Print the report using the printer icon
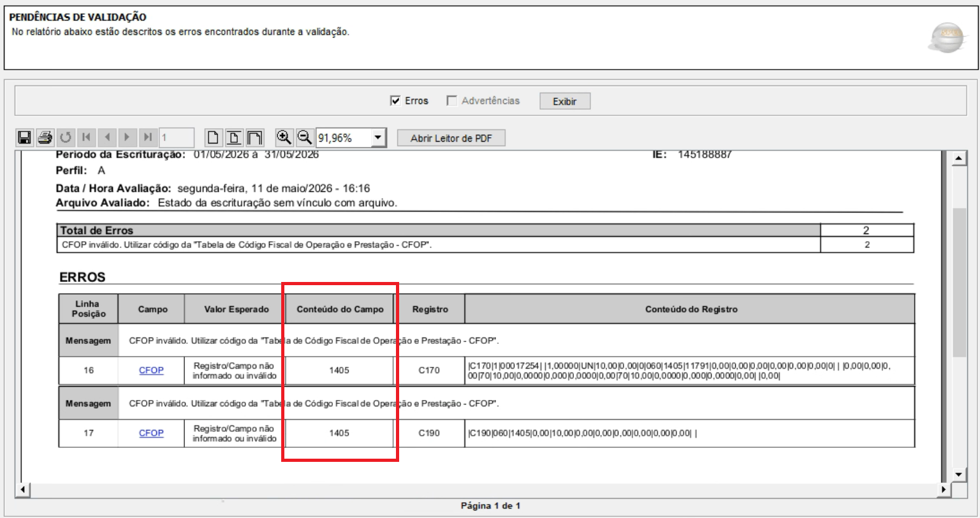 click(x=44, y=137)
